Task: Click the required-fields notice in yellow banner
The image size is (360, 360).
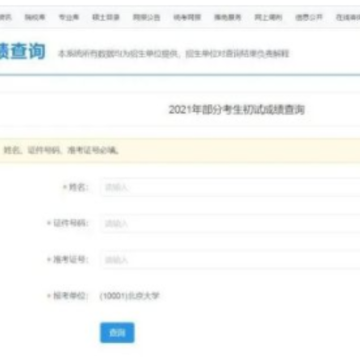Action: [61, 150]
